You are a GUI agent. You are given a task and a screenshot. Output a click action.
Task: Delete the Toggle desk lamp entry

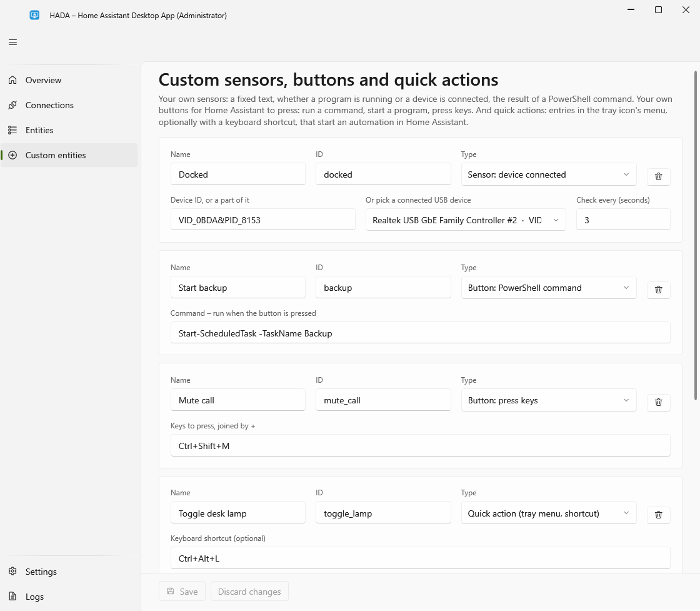pos(659,515)
